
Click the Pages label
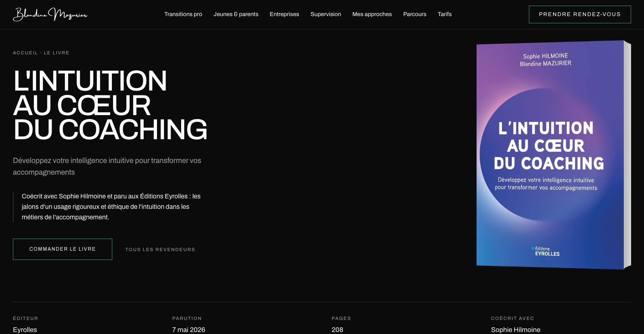pos(341,318)
